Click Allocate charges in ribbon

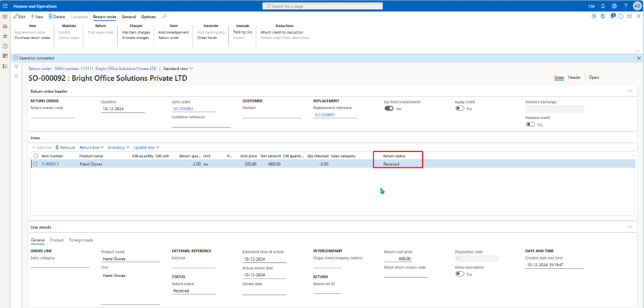135,38
